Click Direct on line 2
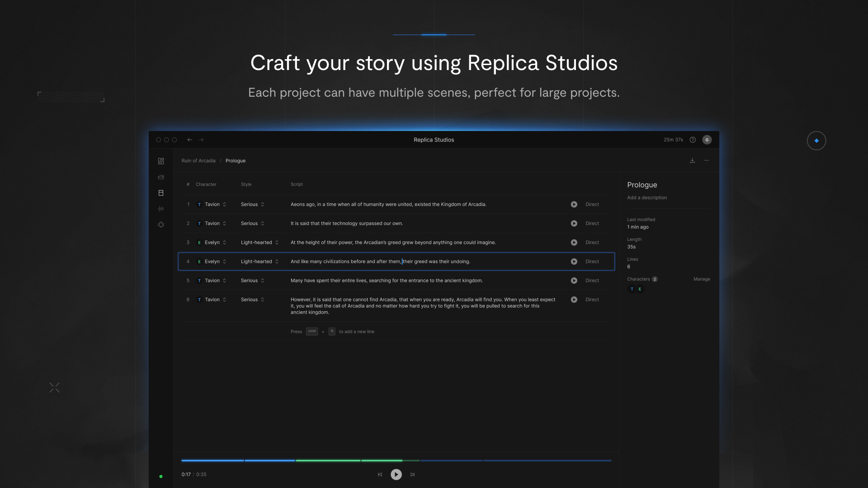 pos(592,224)
